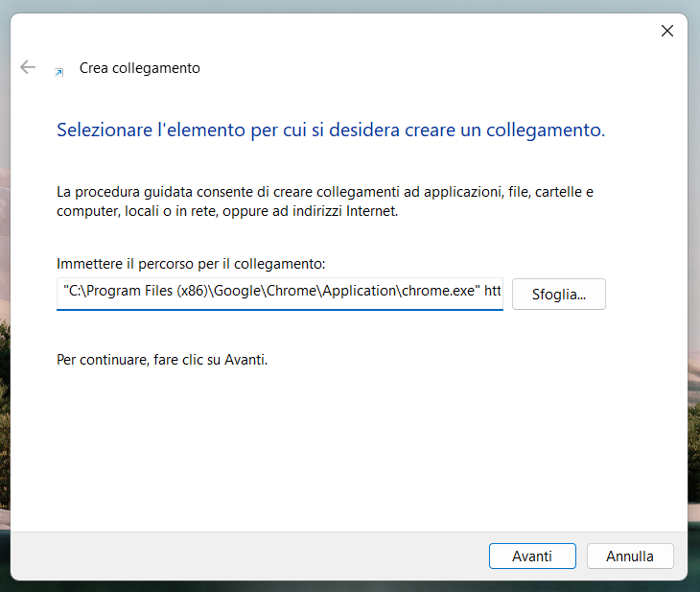The width and height of the screenshot is (700, 592).
Task: Click the 'Per continuare, fare clic su Avanti' text
Action: [162, 361]
